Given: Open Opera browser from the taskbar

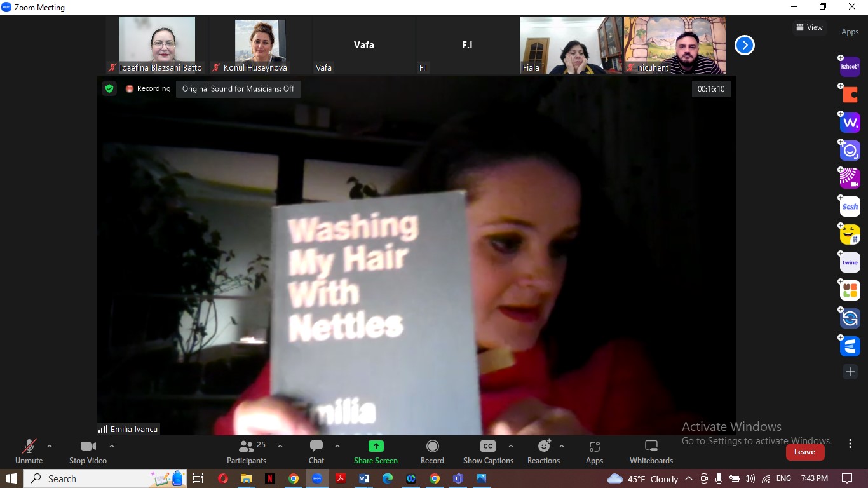Looking at the screenshot, I should tap(223, 478).
